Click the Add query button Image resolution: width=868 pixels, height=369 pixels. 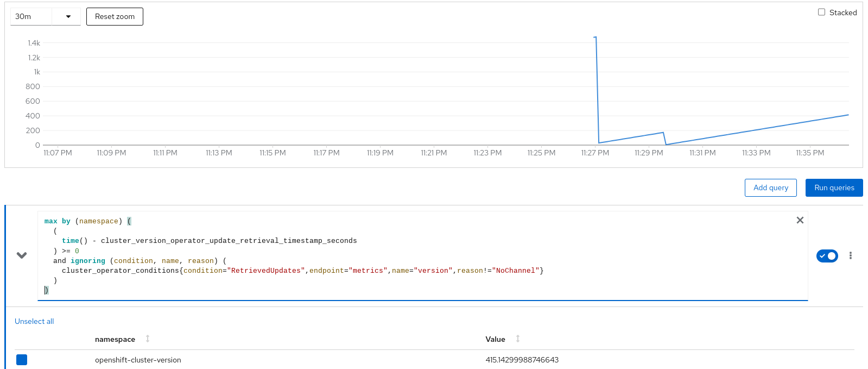point(770,187)
